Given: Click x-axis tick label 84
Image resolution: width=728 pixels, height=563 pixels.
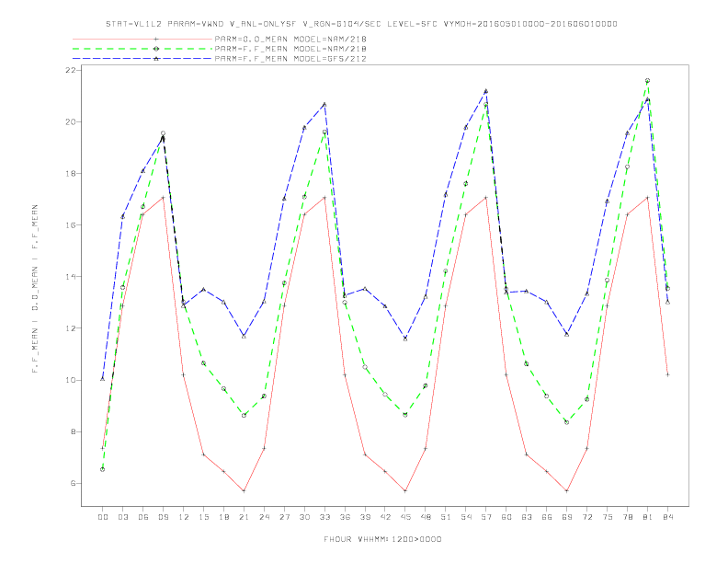Looking at the screenshot, I should pyautogui.click(x=667, y=517).
